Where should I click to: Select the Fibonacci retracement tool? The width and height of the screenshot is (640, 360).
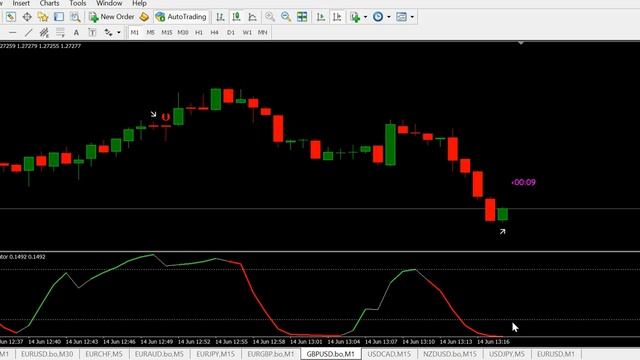(x=60, y=32)
